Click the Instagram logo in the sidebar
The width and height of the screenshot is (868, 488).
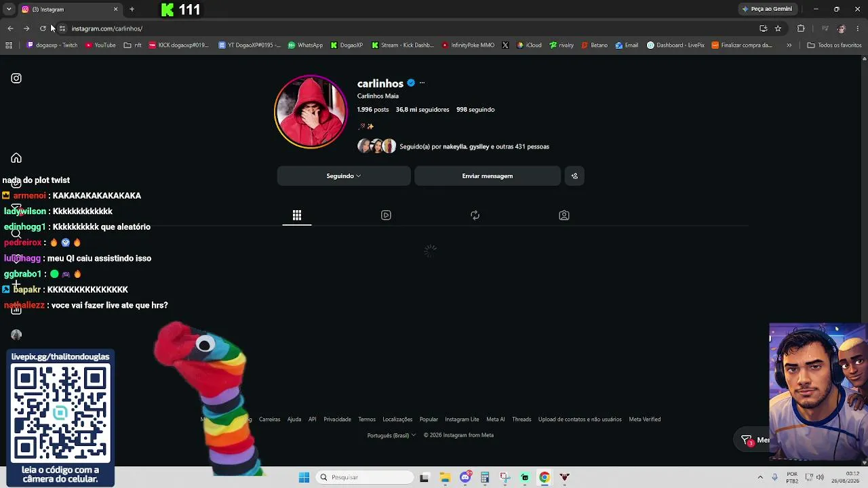click(x=16, y=79)
